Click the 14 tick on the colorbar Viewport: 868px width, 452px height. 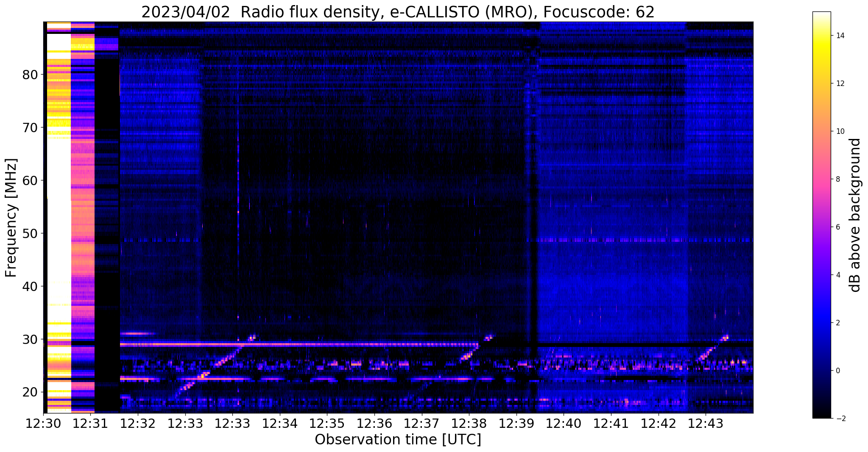(x=839, y=36)
